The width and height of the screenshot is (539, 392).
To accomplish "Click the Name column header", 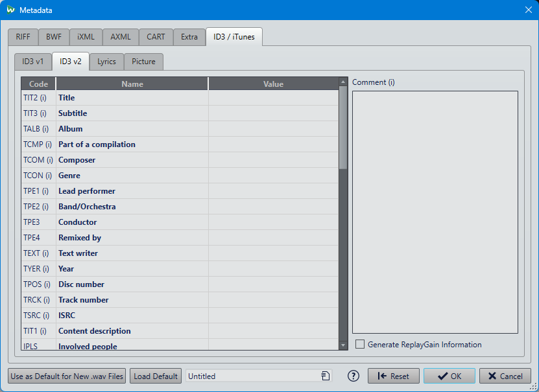I will 132,84.
